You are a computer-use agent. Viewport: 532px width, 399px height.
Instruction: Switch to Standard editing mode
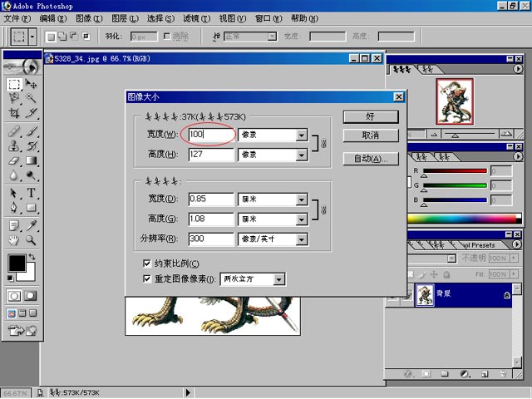point(14,296)
